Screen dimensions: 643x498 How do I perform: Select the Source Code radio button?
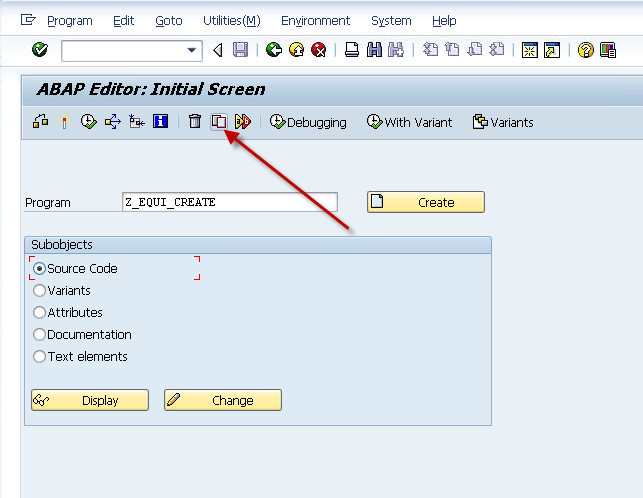(39, 269)
